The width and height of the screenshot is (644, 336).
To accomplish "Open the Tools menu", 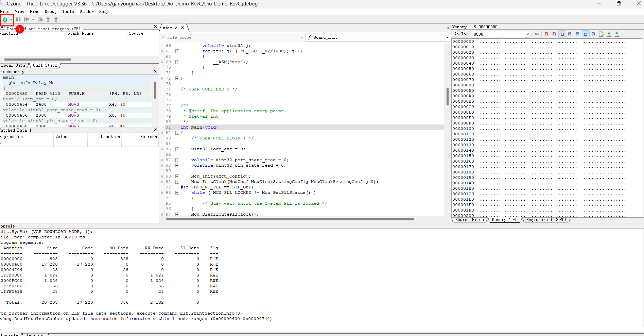I will pyautogui.click(x=68, y=12).
